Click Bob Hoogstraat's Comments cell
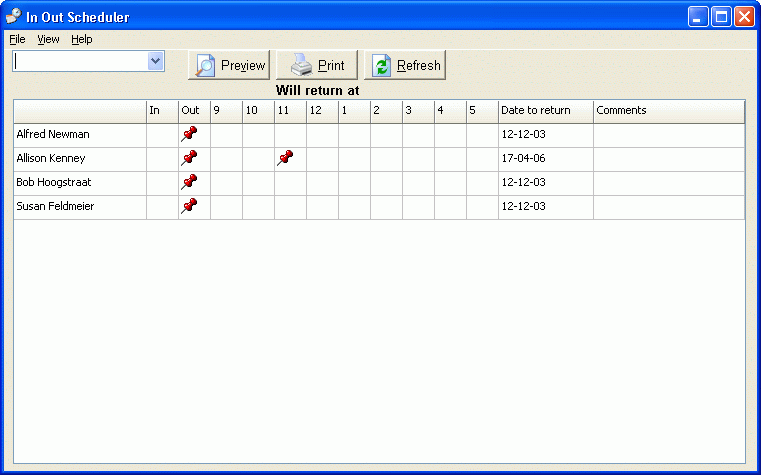This screenshot has height=475, width=761. tap(669, 183)
